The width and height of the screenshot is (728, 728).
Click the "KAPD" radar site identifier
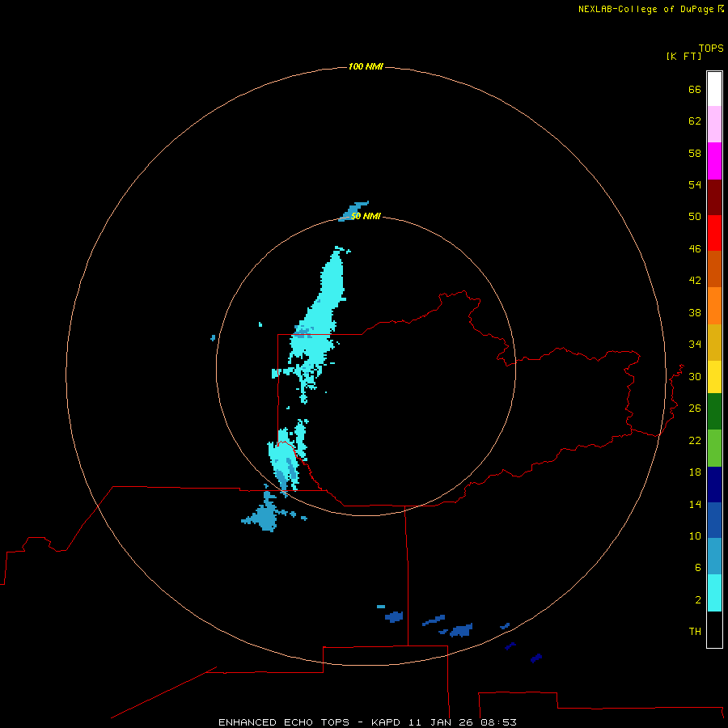tap(387, 722)
